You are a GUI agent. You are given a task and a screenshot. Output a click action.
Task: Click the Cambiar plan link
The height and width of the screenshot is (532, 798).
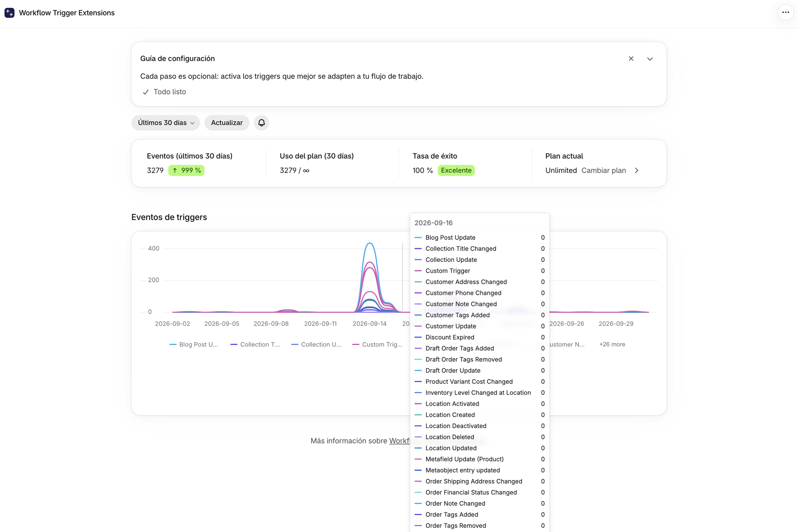[603, 170]
